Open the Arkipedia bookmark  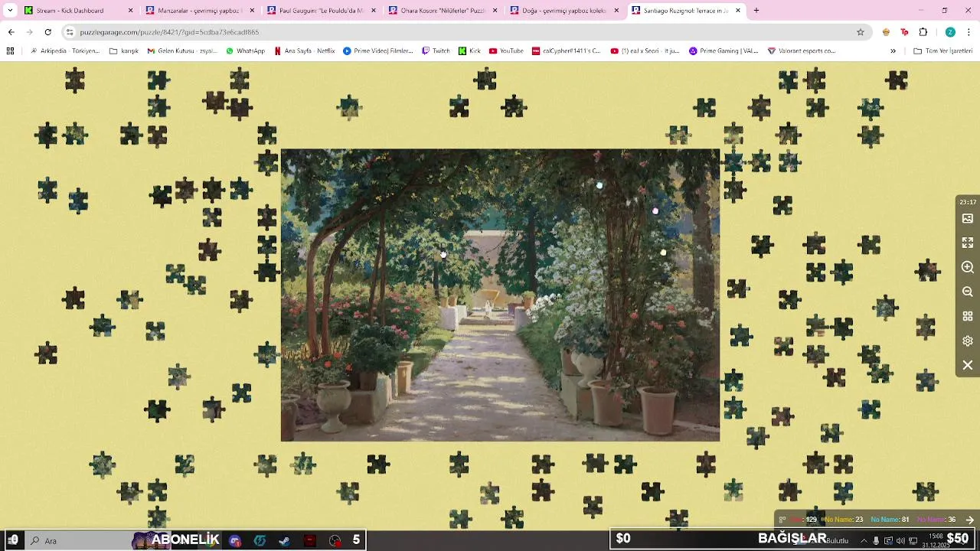click(64, 51)
